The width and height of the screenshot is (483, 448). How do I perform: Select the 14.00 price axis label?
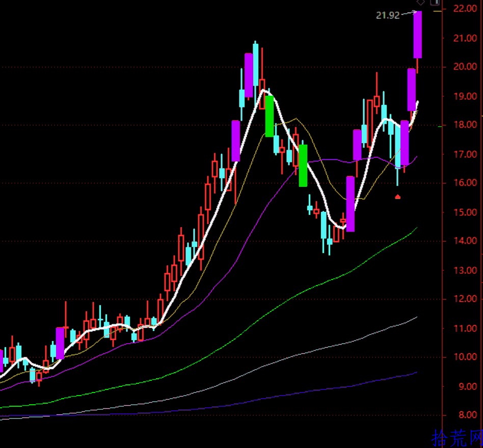pyautogui.click(x=465, y=241)
